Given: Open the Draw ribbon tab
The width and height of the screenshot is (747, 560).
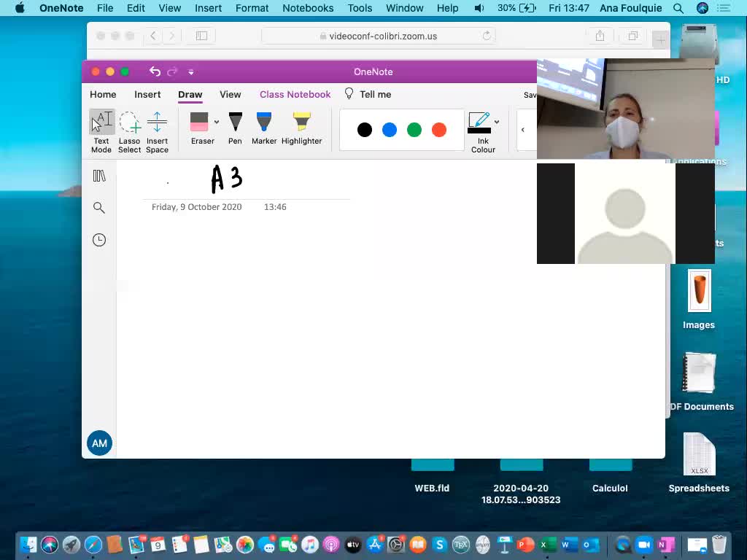Looking at the screenshot, I should point(190,94).
